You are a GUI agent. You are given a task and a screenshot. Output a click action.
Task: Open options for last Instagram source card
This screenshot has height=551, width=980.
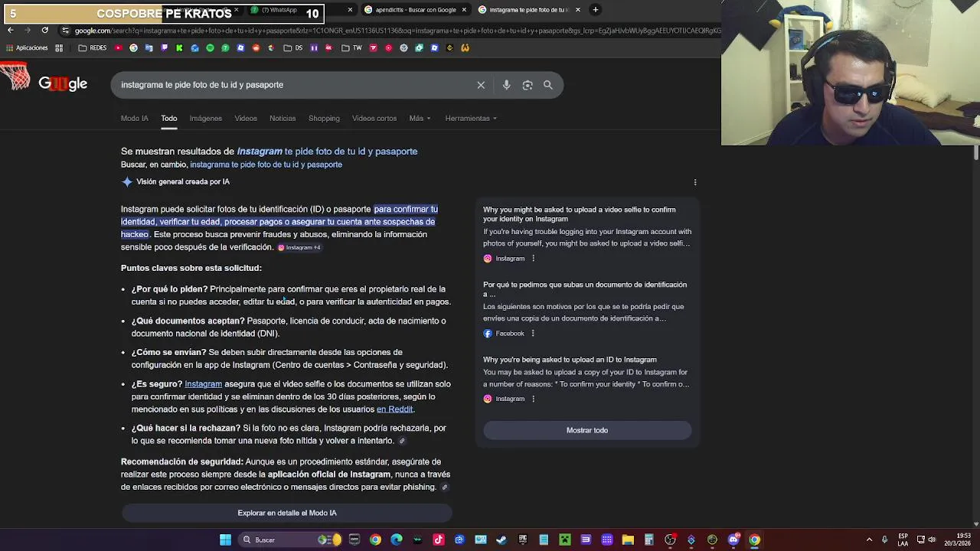coord(534,399)
